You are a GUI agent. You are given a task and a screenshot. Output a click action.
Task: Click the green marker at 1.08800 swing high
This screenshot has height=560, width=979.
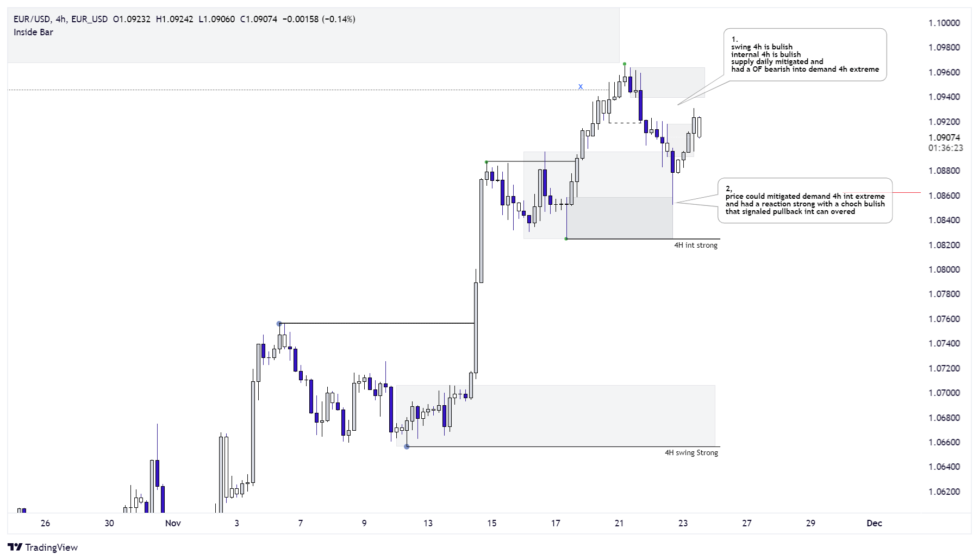[x=487, y=161]
